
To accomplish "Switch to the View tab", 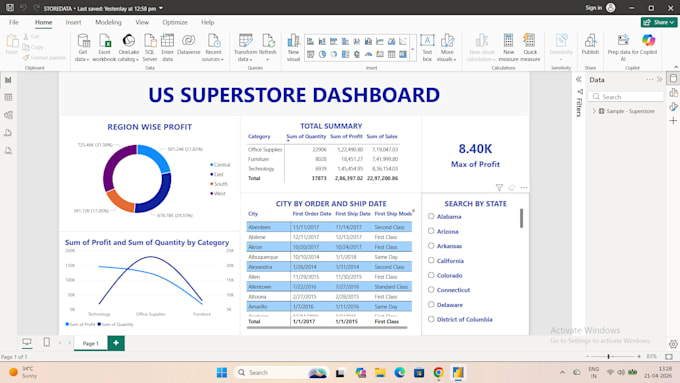I will [x=142, y=22].
